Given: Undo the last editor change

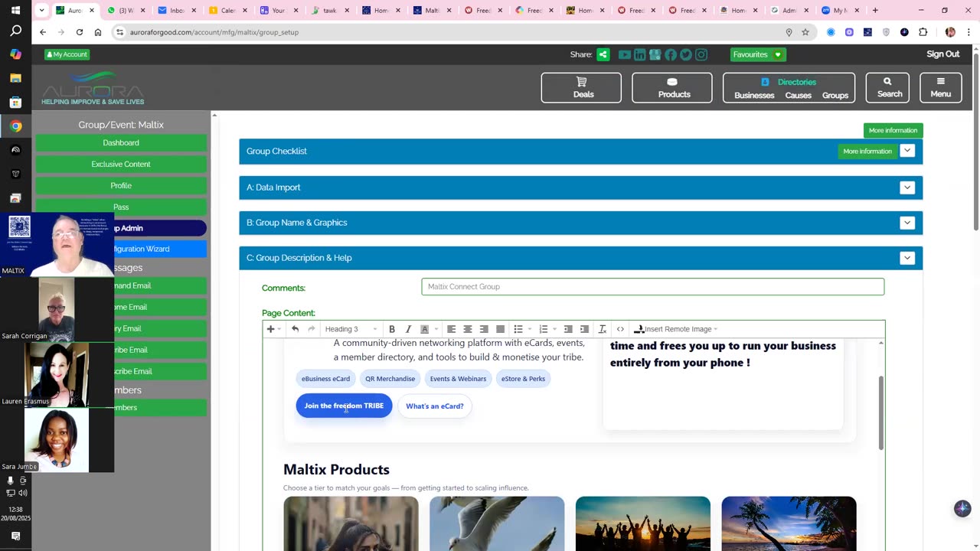Looking at the screenshot, I should (x=295, y=329).
